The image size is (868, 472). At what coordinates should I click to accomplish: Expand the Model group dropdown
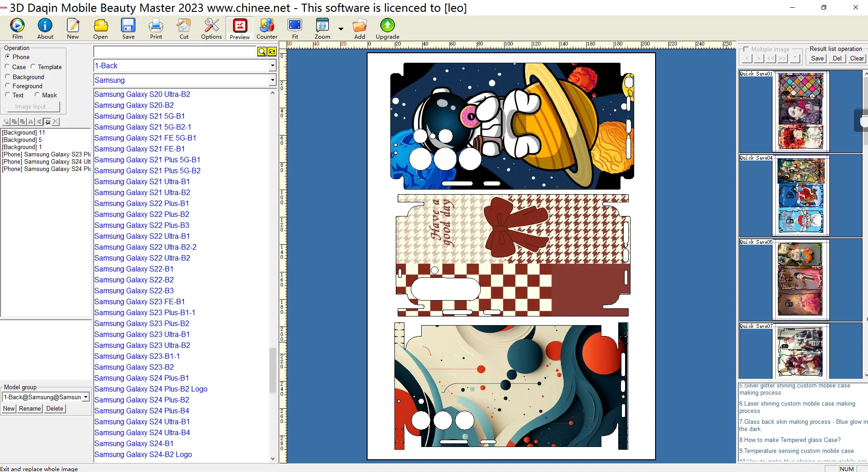[86, 397]
